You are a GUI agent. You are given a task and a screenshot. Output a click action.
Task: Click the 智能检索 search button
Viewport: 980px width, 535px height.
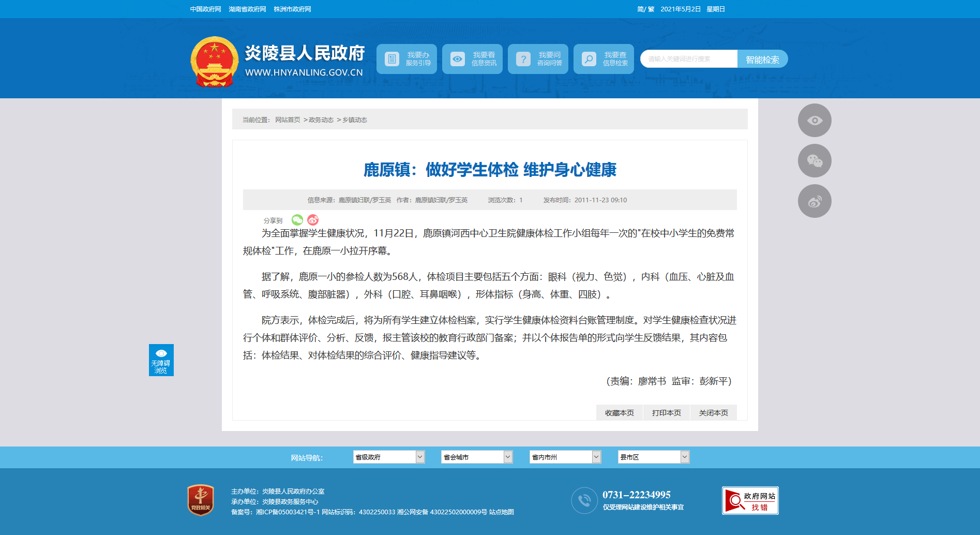762,59
